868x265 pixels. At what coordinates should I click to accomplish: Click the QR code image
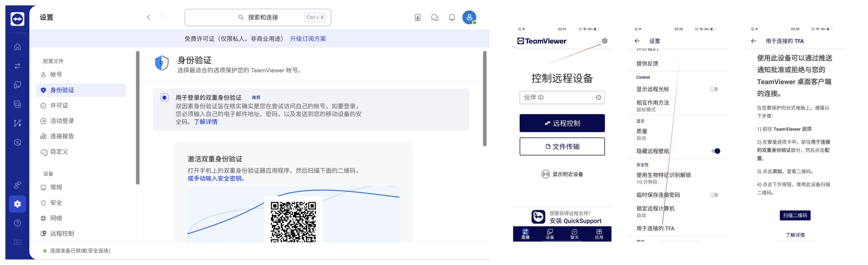[293, 222]
